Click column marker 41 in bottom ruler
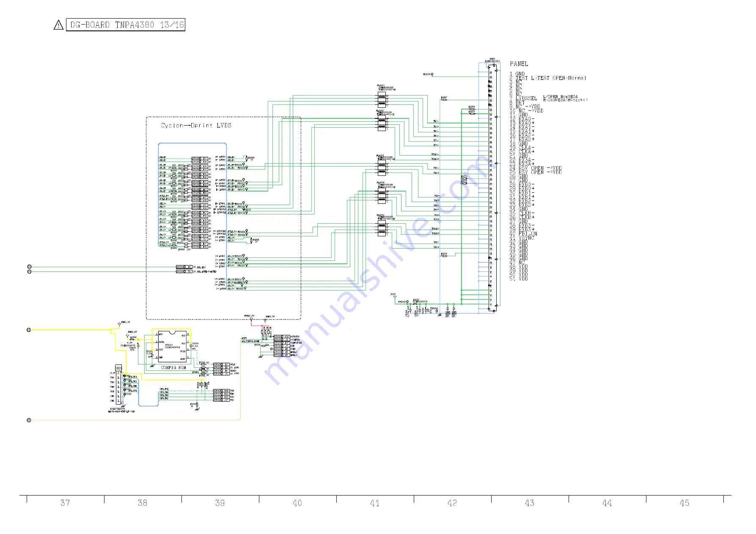This screenshot has height=534, width=756. (x=375, y=503)
